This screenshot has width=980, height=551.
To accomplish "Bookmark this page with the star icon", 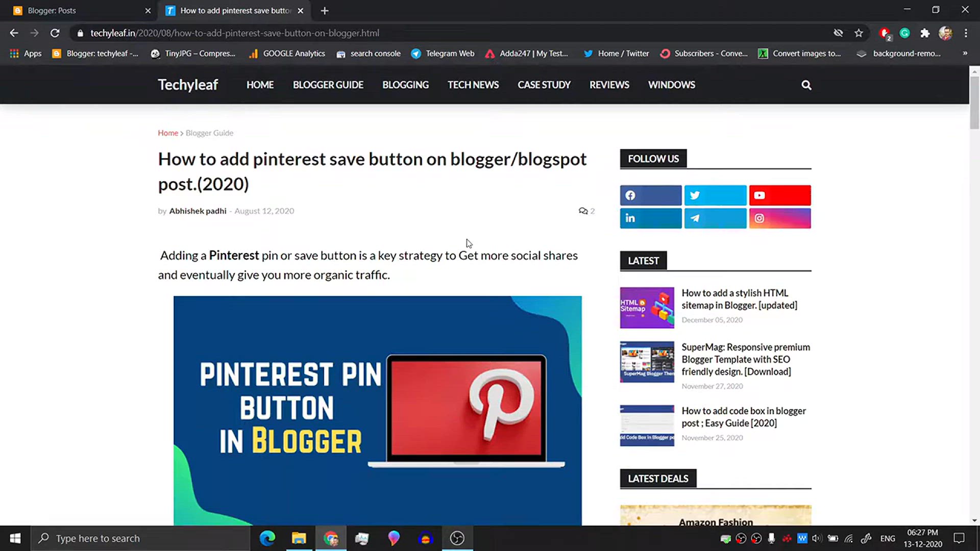I will coord(859,33).
